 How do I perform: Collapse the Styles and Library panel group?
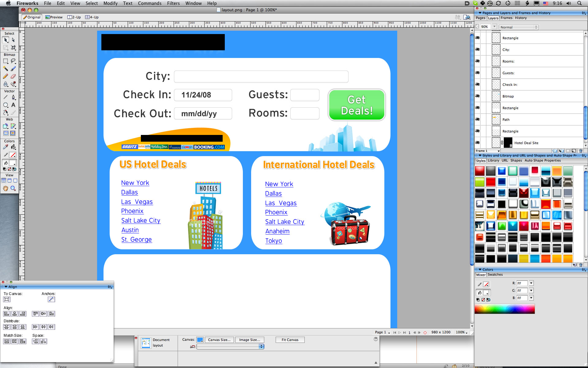pos(480,155)
